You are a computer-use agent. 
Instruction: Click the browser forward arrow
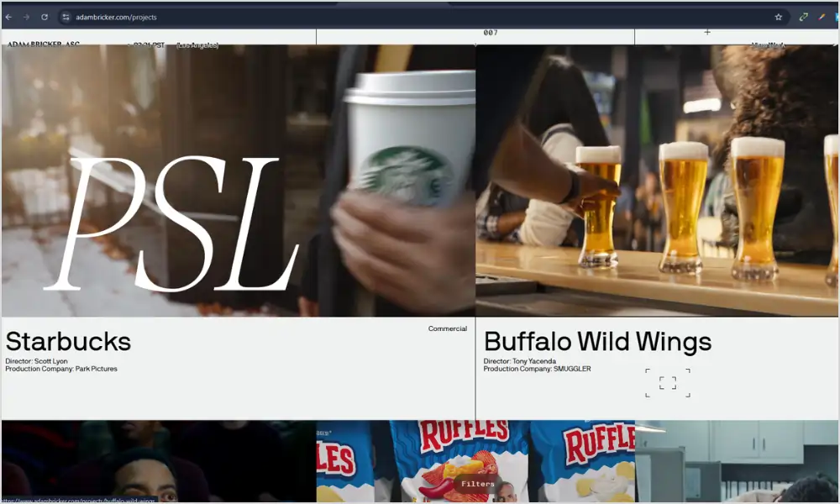tap(26, 17)
